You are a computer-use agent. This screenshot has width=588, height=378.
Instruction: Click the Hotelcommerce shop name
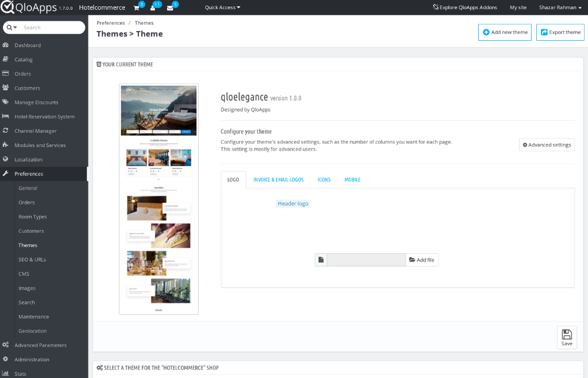[x=102, y=7]
